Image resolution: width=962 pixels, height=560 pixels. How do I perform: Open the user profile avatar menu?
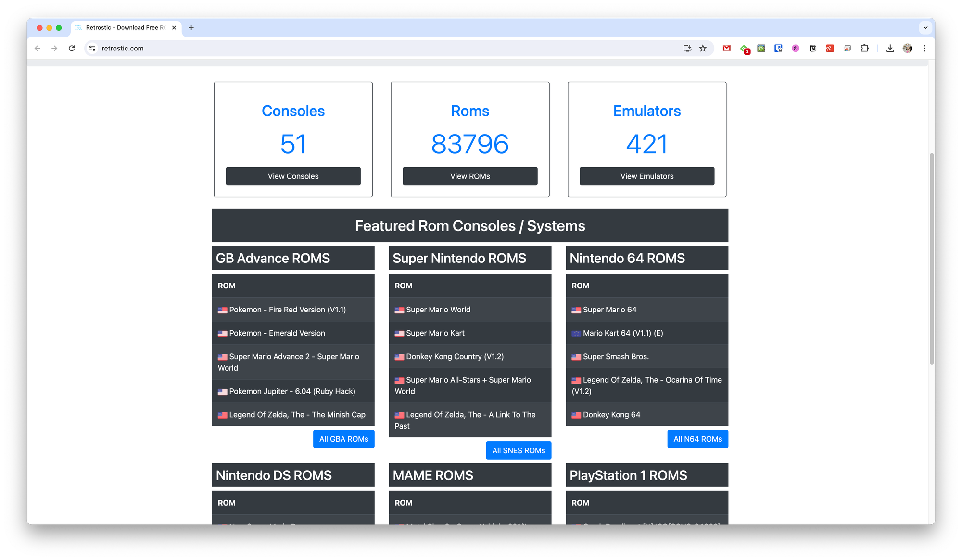(908, 48)
